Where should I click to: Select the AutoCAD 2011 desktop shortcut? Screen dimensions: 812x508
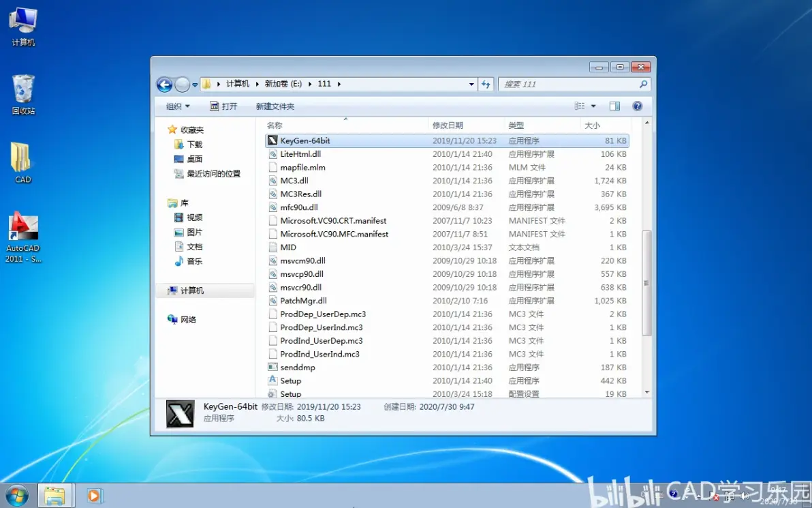[x=22, y=237]
